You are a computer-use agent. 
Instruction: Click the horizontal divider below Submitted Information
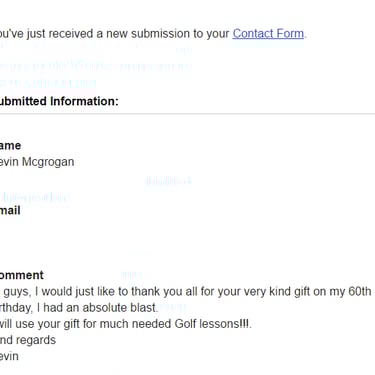187,114
